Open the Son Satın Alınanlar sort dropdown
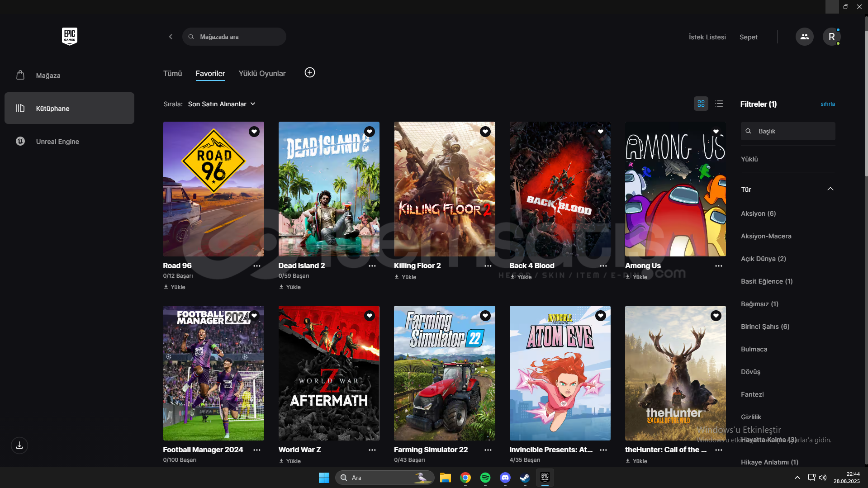Image resolution: width=868 pixels, height=488 pixels. point(222,104)
